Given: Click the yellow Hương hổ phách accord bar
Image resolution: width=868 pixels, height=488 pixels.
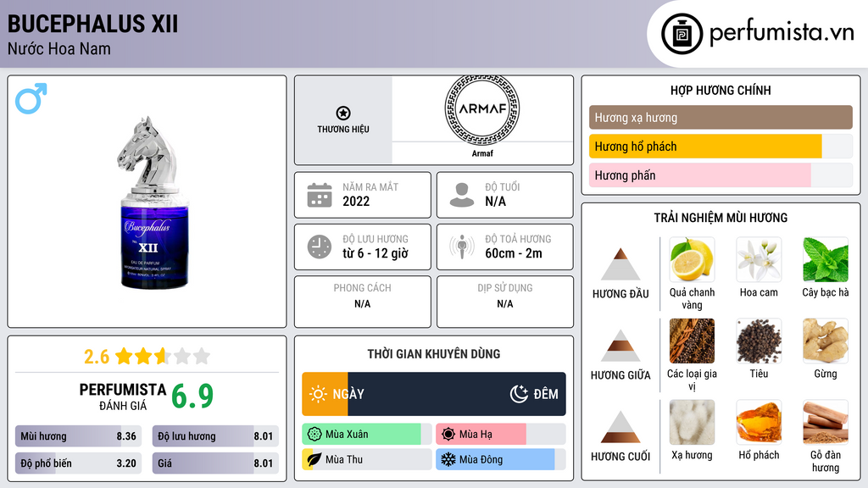Looking at the screenshot, I should click(705, 147).
